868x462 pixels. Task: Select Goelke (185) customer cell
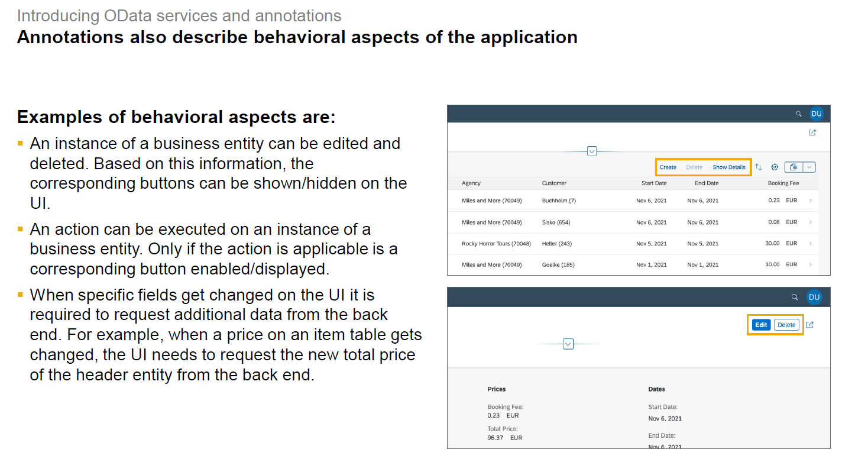point(558,264)
